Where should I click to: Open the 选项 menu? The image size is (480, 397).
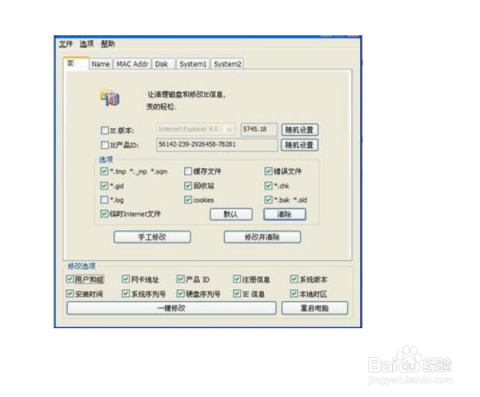[87, 44]
